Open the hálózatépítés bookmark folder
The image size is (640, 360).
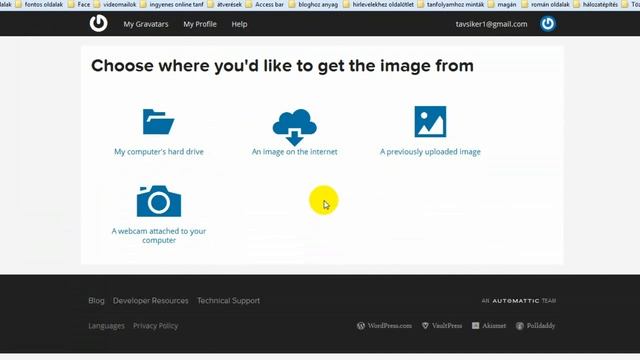tap(596, 4)
